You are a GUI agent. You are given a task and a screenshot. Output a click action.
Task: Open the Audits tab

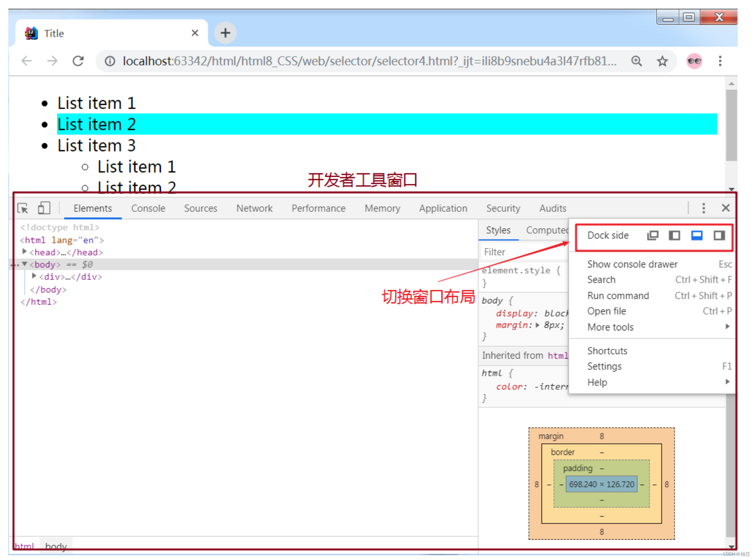[552, 208]
